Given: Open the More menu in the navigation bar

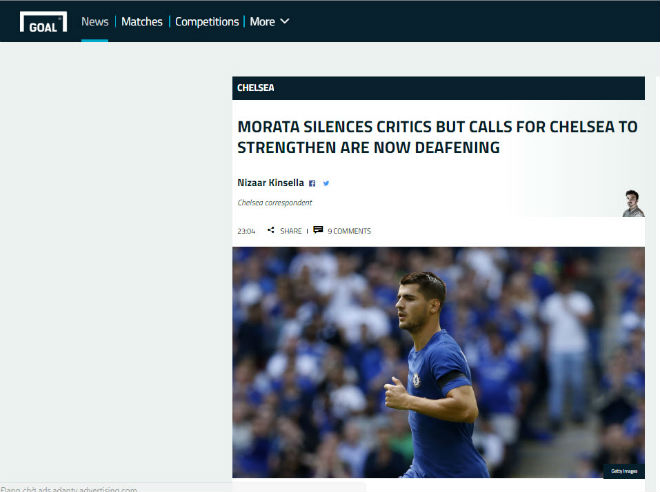Looking at the screenshot, I should [x=262, y=21].
